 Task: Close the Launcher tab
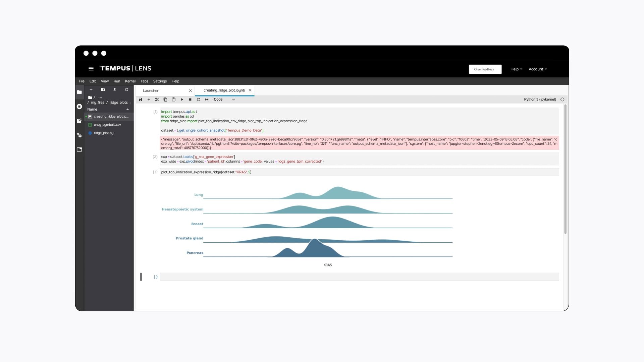tap(191, 91)
